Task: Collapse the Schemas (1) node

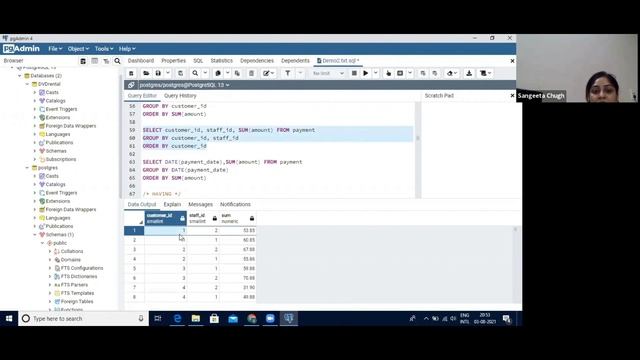Action: pyautogui.click(x=35, y=235)
